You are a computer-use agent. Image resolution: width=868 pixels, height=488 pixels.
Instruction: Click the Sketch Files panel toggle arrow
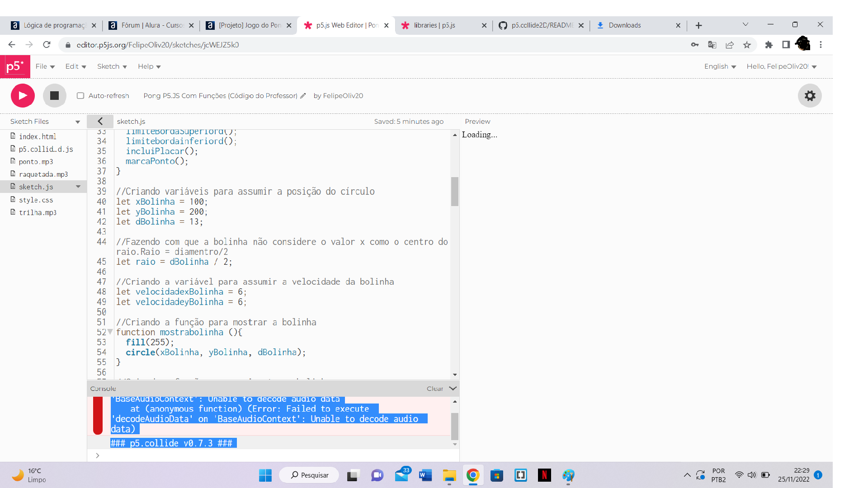(x=99, y=122)
